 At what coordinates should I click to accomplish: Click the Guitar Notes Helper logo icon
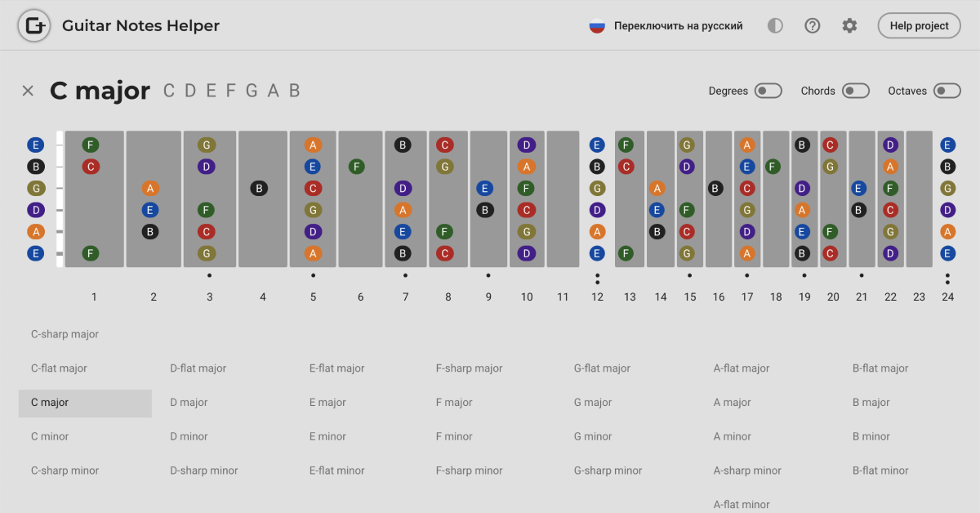pyautogui.click(x=33, y=25)
